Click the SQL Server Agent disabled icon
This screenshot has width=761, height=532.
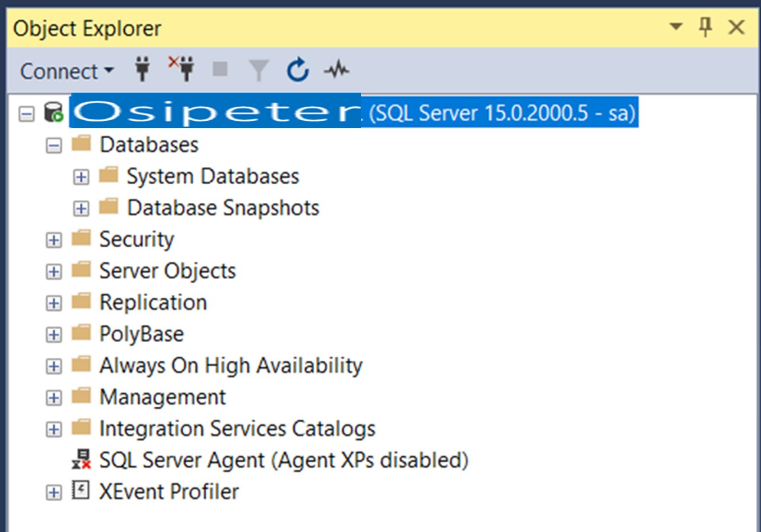81,459
